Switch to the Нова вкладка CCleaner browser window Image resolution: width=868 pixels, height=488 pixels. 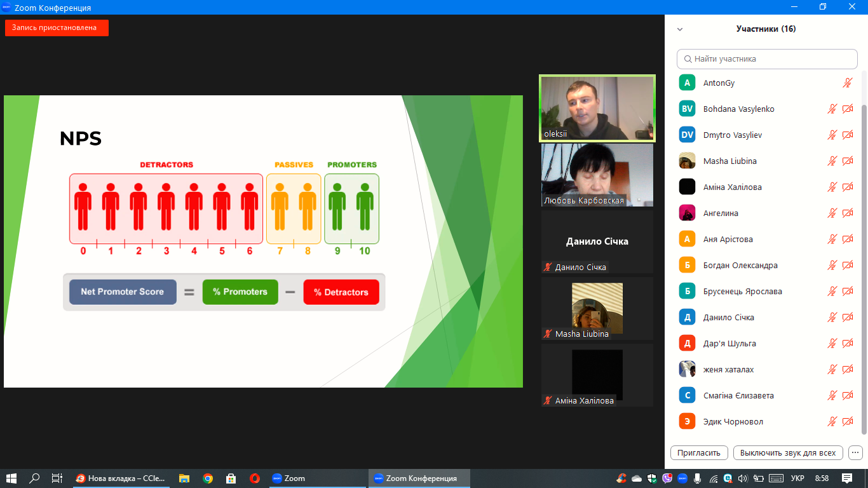[121, 478]
